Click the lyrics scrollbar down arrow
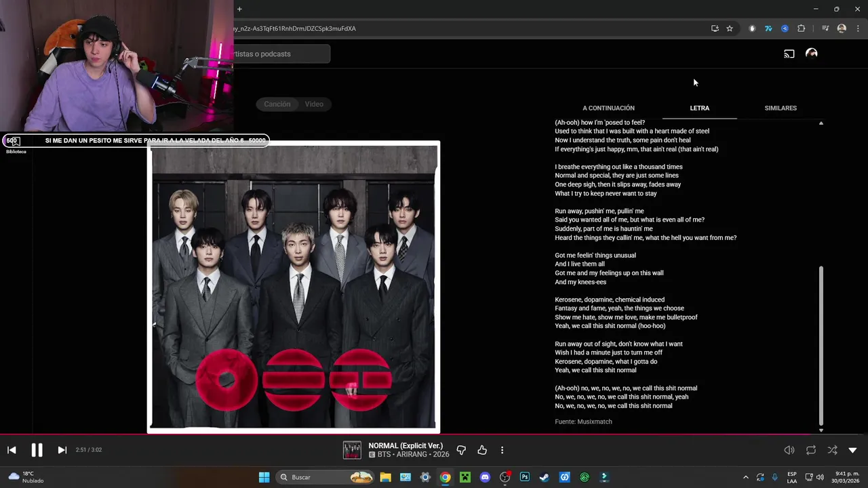The width and height of the screenshot is (868, 488). click(821, 430)
